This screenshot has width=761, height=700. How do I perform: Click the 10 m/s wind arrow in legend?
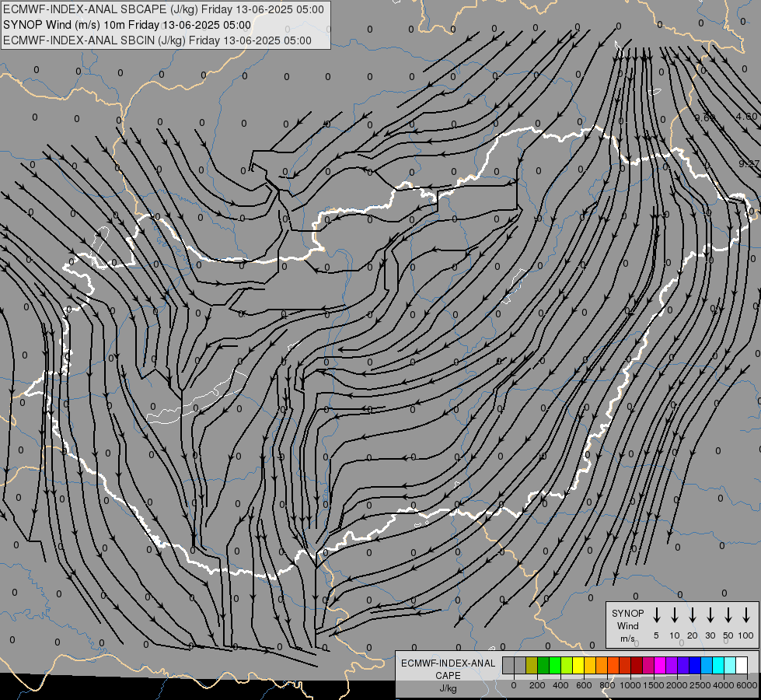click(674, 615)
